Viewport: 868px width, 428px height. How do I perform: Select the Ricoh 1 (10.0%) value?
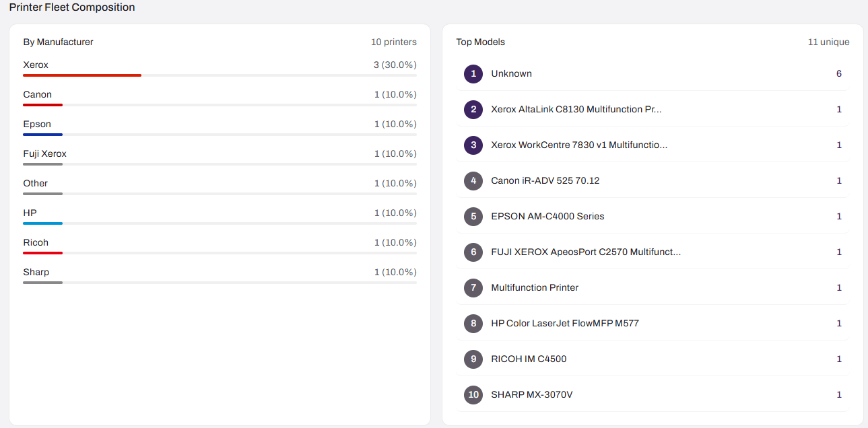395,242
